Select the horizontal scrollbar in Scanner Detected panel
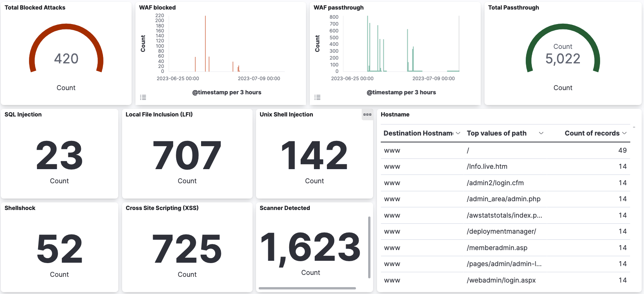The image size is (644, 294). pyautogui.click(x=307, y=288)
